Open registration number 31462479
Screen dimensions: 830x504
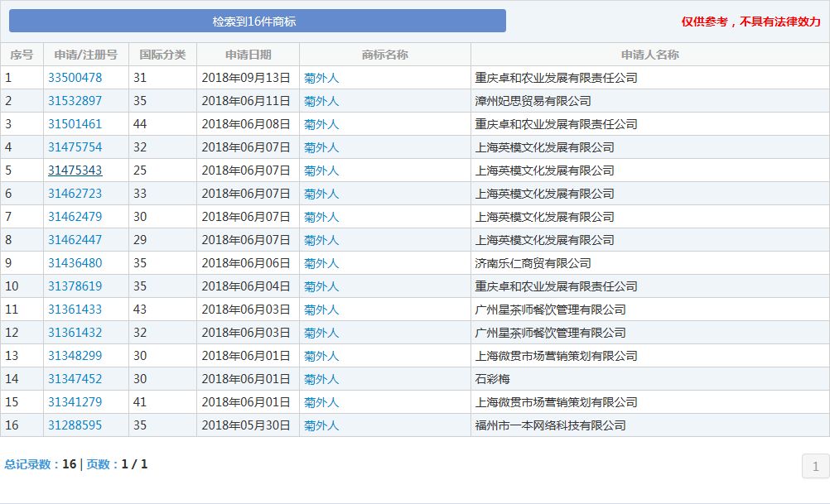click(75, 217)
